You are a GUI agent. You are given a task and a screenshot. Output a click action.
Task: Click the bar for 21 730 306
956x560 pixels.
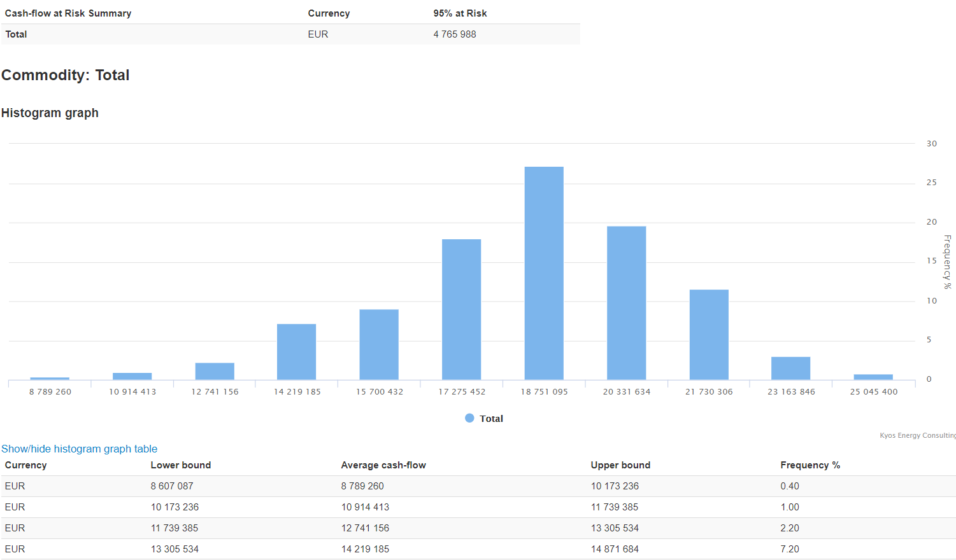click(709, 335)
